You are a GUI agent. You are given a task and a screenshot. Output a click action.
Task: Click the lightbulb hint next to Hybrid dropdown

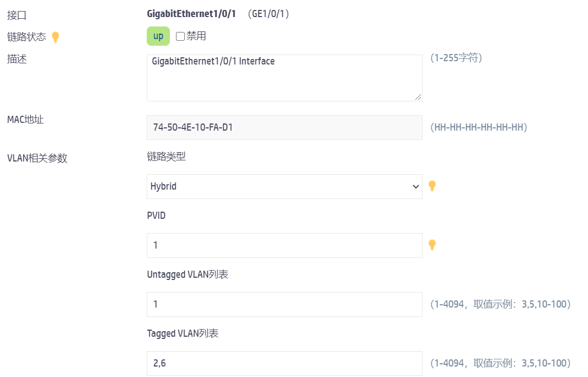(432, 186)
